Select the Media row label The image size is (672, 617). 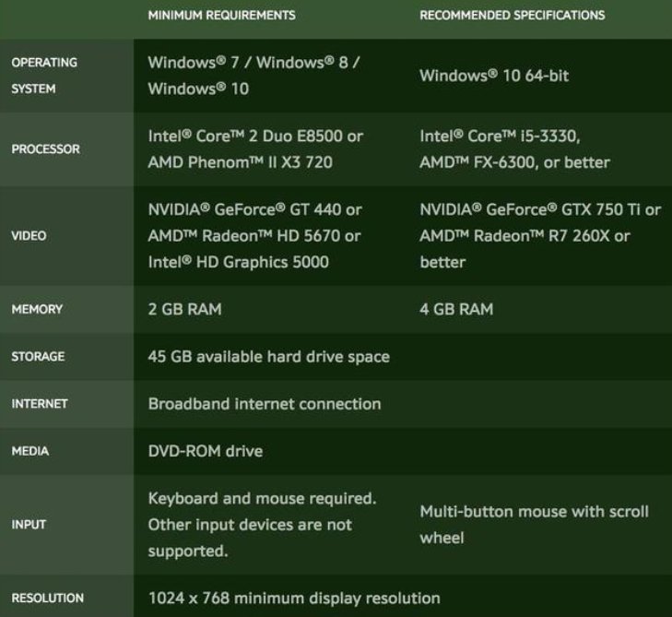coord(29,452)
